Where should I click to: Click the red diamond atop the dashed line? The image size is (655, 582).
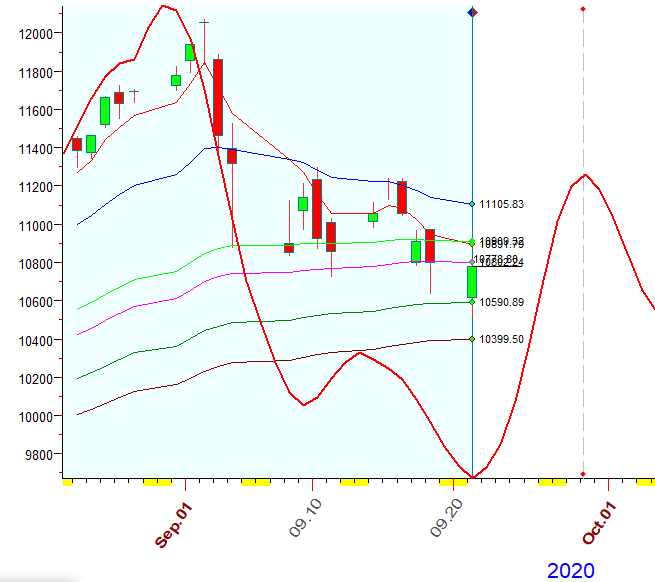pyautogui.click(x=583, y=9)
